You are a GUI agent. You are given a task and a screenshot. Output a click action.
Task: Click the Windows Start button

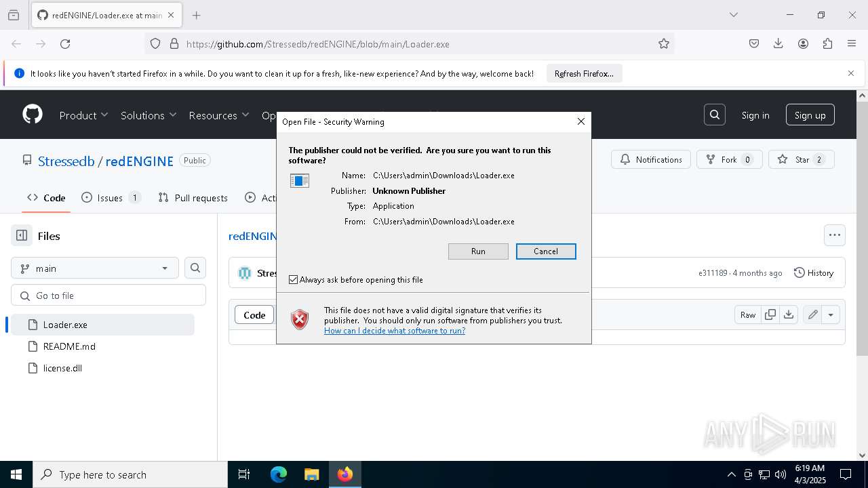point(16,474)
